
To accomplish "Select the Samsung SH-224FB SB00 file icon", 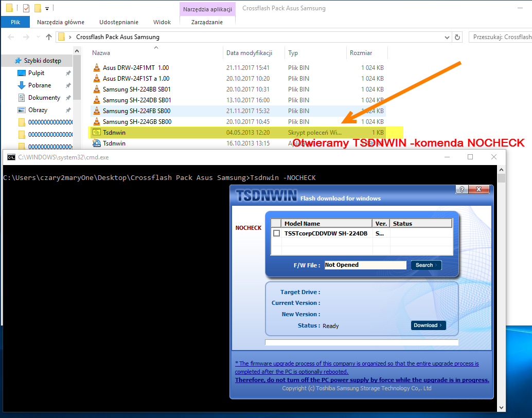I will pyautogui.click(x=97, y=111).
